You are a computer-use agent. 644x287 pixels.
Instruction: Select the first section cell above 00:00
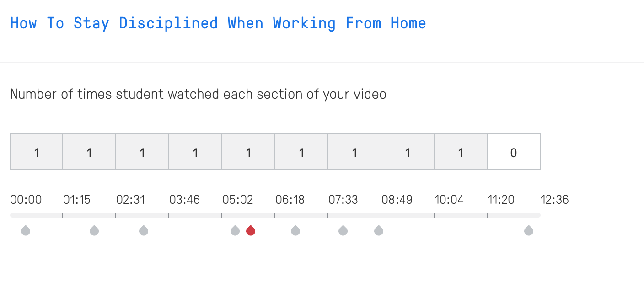(x=37, y=152)
